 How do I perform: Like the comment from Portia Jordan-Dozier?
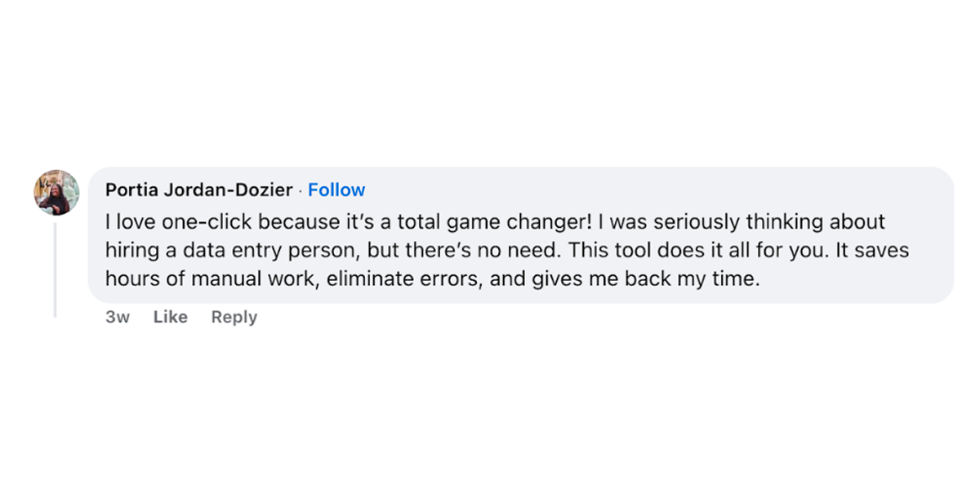point(170,317)
